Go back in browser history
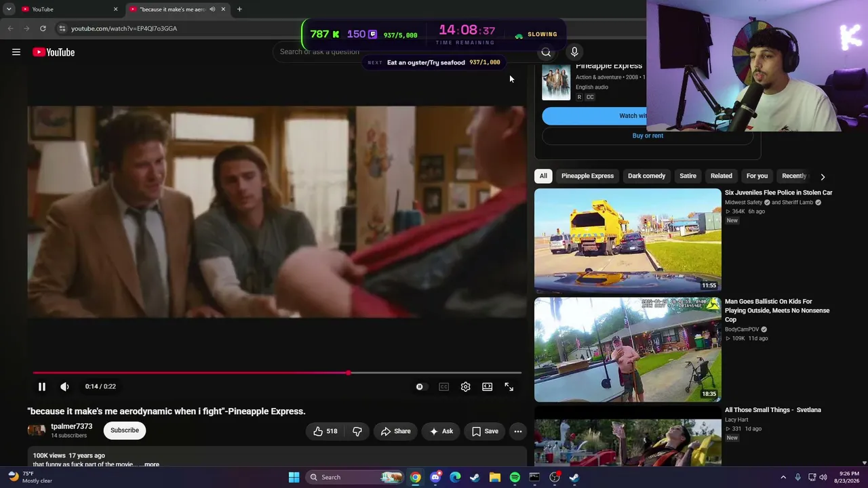The height and width of the screenshot is (488, 868). tap(10, 28)
